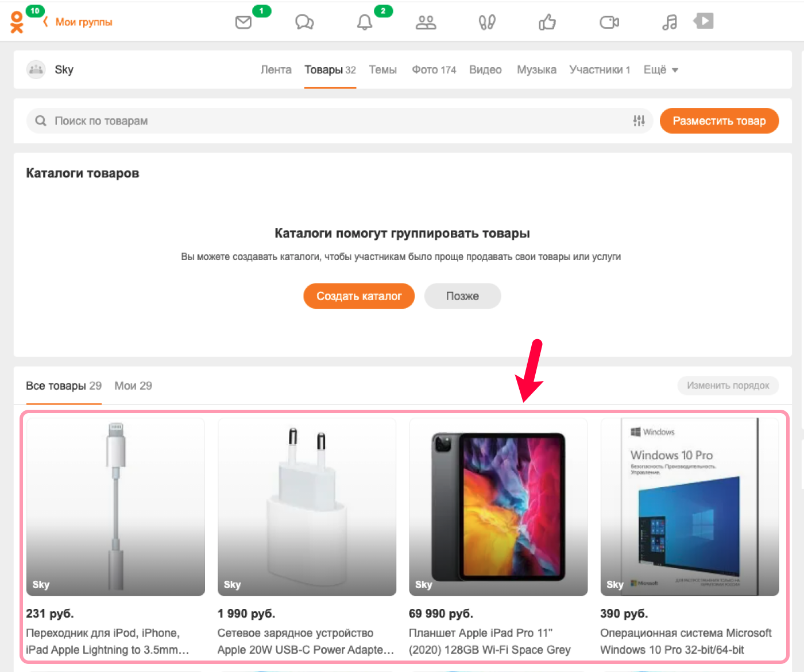Open the friends icon in top bar

pos(426,22)
